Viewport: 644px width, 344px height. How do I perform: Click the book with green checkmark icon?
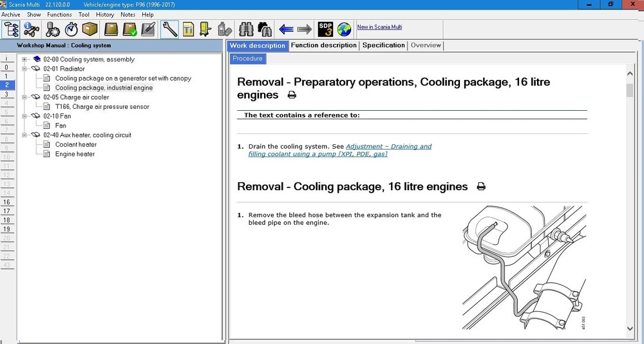[x=130, y=29]
